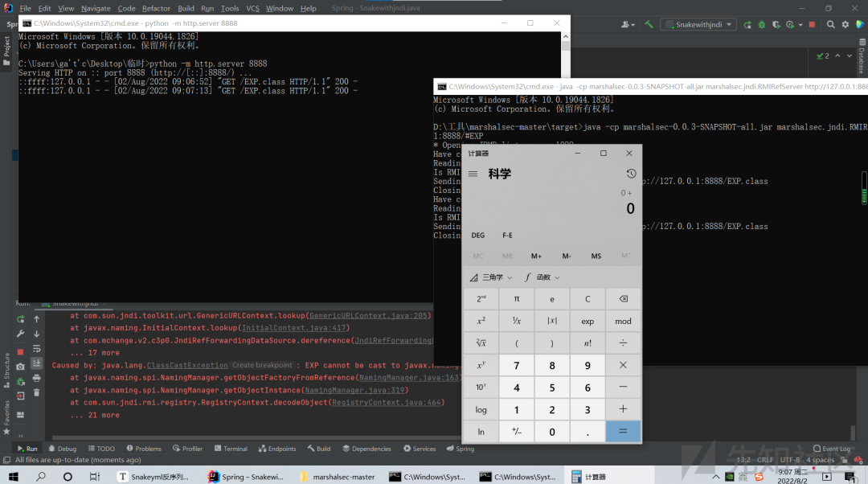Screen dimensions: 868x484
Task: Open Snakewithjndi run configuration dropdown
Action: [x=699, y=24]
